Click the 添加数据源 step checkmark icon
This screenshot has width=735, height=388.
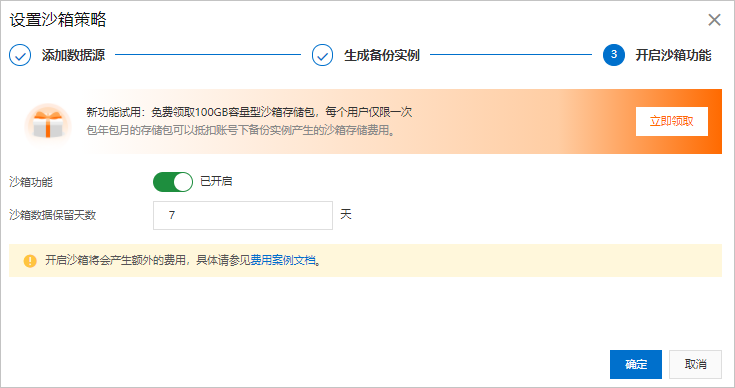tap(20, 55)
